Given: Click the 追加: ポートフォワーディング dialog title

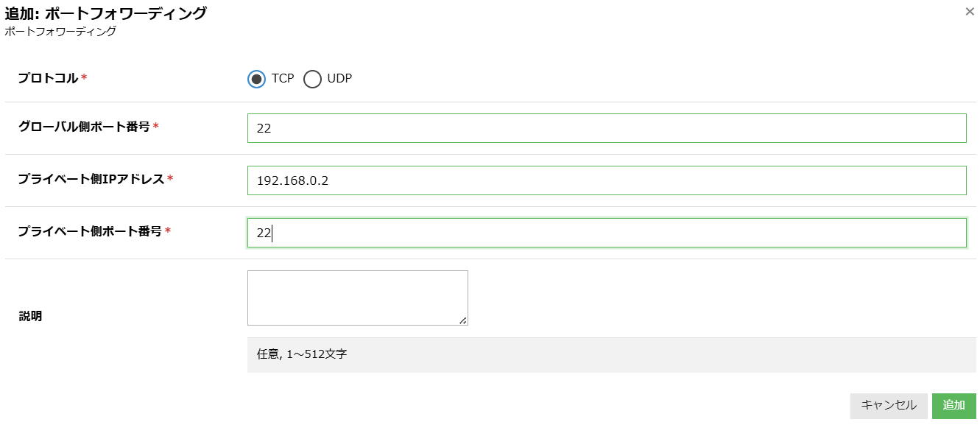Looking at the screenshot, I should [106, 13].
